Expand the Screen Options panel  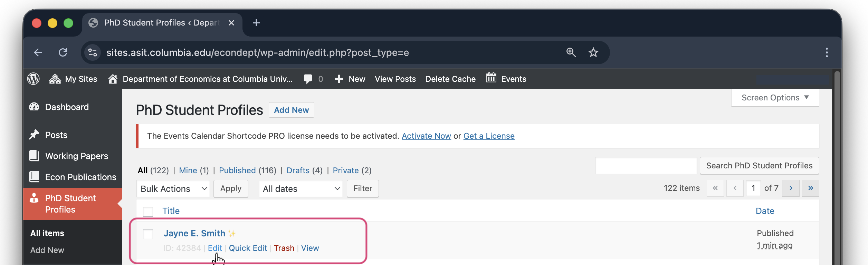775,98
